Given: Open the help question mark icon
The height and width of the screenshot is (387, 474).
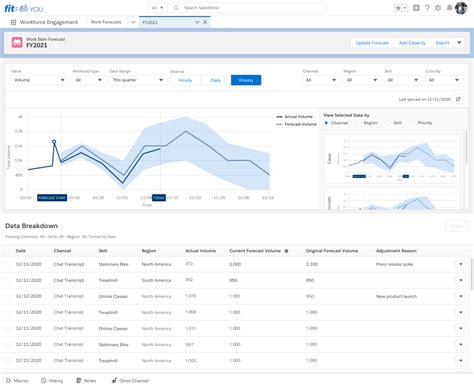Looking at the screenshot, I should (x=427, y=8).
